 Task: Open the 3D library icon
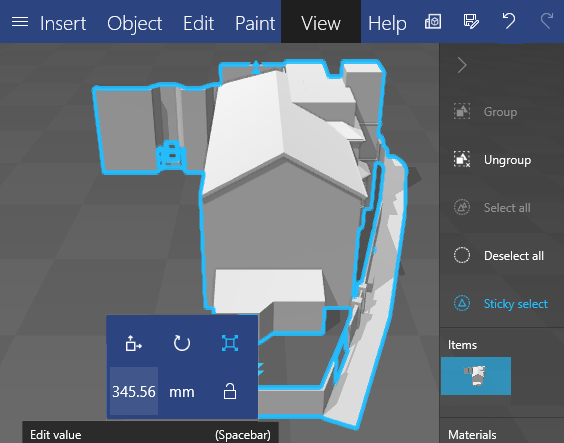click(x=433, y=22)
